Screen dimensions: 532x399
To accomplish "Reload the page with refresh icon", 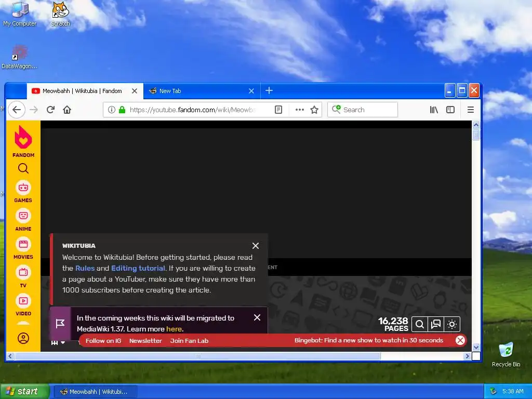I will coord(50,110).
